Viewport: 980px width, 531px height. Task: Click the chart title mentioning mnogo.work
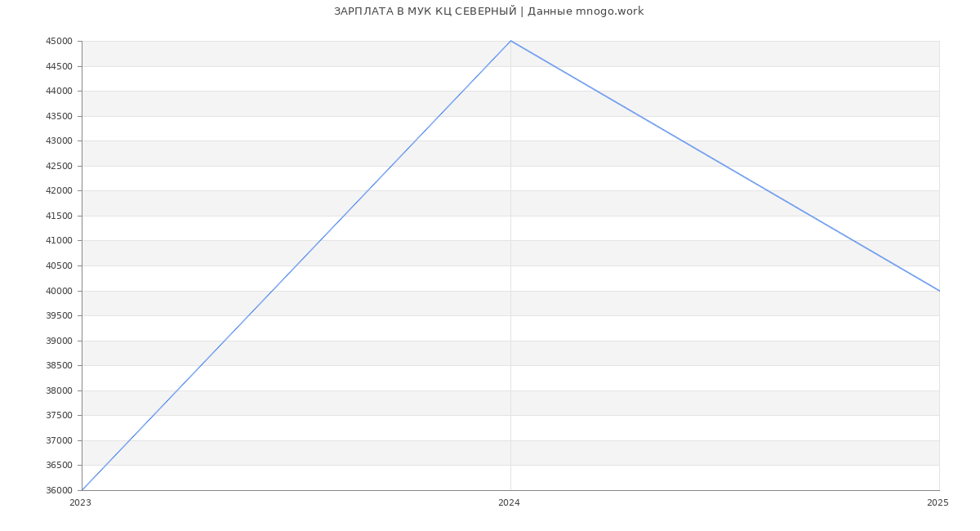489,11
